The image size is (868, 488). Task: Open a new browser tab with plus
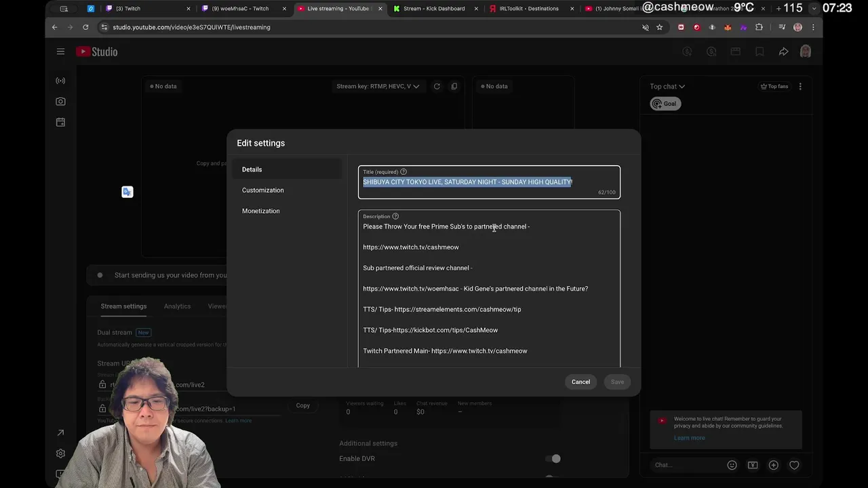point(778,9)
